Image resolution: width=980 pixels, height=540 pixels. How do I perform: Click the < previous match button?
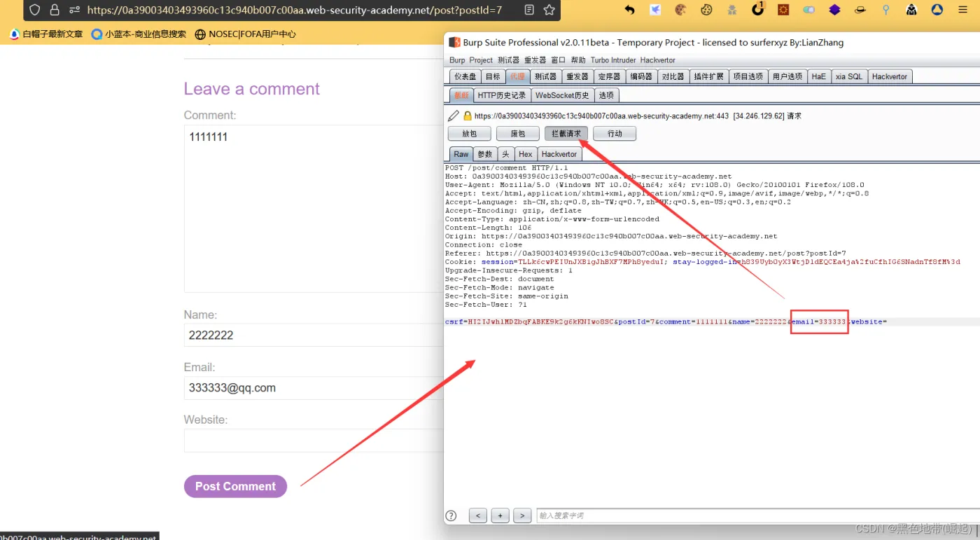[x=478, y=515]
